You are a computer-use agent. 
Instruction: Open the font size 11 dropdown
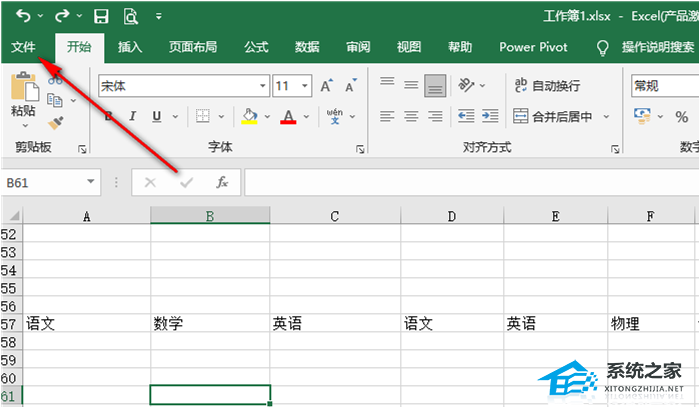(x=305, y=86)
